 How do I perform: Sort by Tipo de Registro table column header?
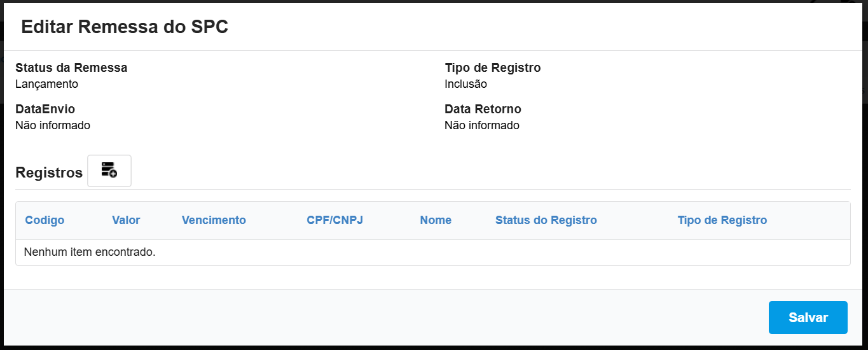coord(722,220)
